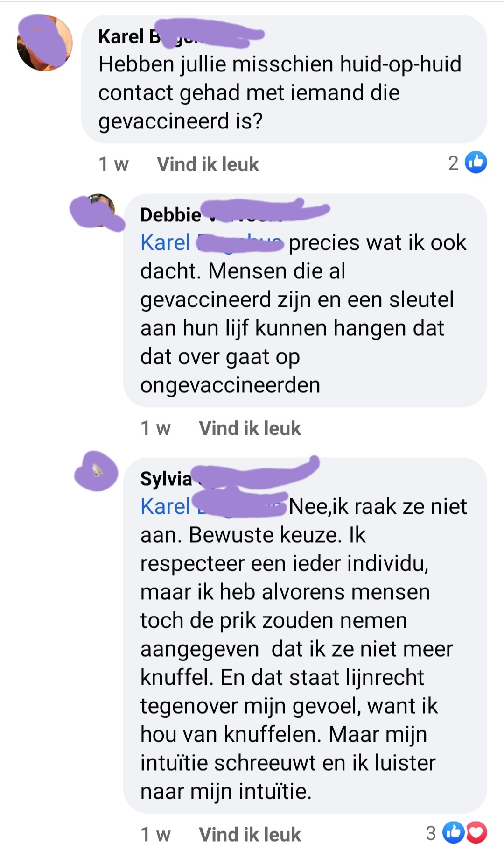Image resolution: width=504 pixels, height=851 pixels.
Task: Click the '1 w' timestamp under Sylvia's reply
Action: point(155,835)
